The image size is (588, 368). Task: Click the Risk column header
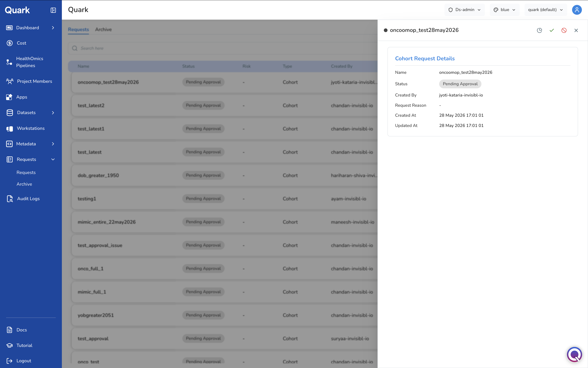point(246,66)
